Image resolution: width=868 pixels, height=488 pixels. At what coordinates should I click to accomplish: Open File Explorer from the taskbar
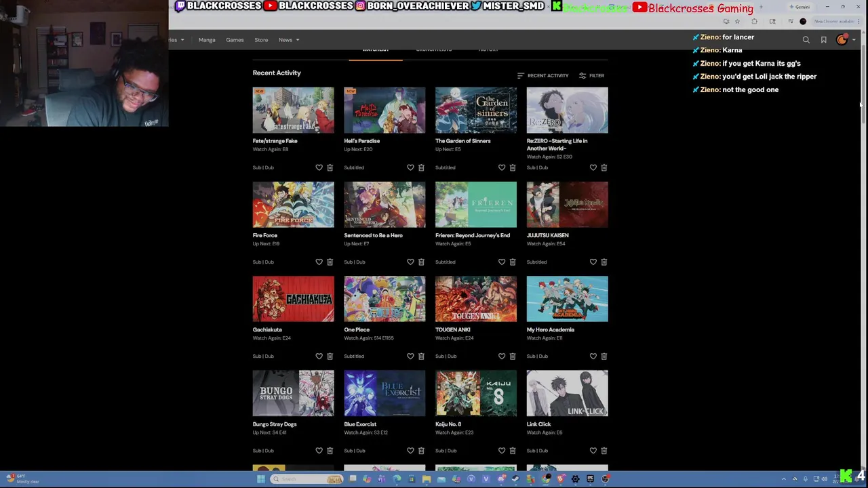tap(427, 479)
